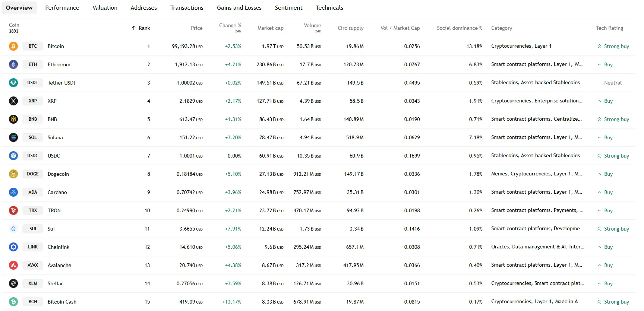Sort by Market cap column header
The height and width of the screenshot is (311, 644).
(271, 28)
